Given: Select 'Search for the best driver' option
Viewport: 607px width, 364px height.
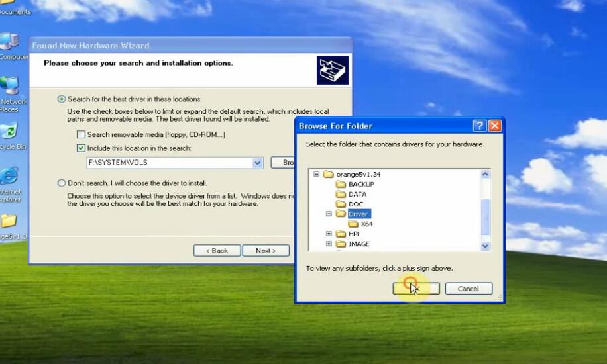Looking at the screenshot, I should (62, 99).
